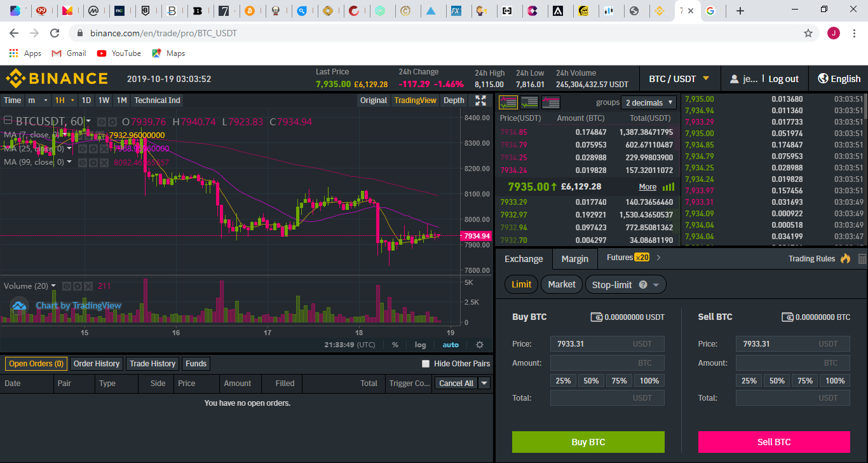The image size is (868, 463).
Task: Switch to the Order History tab
Action: pos(97,364)
